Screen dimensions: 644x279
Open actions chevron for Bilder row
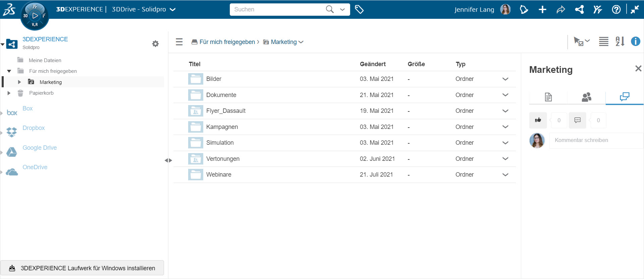pyautogui.click(x=505, y=79)
